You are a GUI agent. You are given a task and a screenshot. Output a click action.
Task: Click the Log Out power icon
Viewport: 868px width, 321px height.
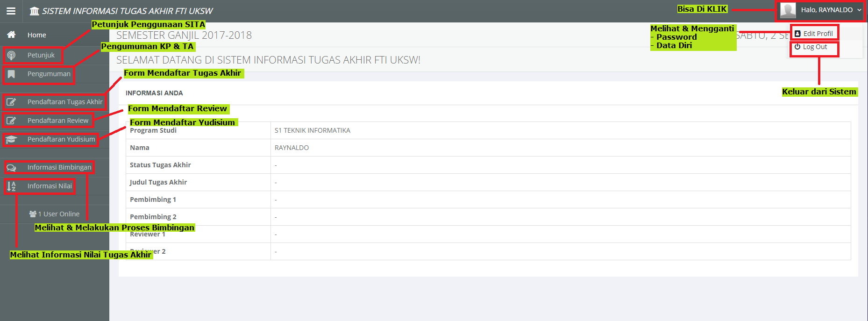797,47
